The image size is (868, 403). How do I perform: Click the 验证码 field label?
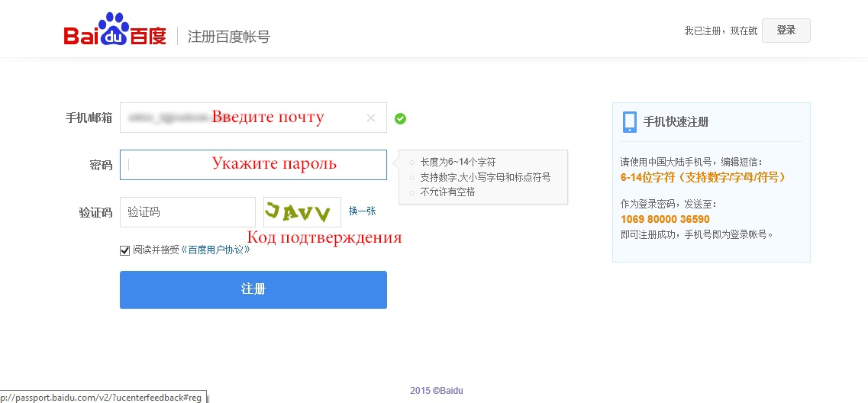coord(95,212)
